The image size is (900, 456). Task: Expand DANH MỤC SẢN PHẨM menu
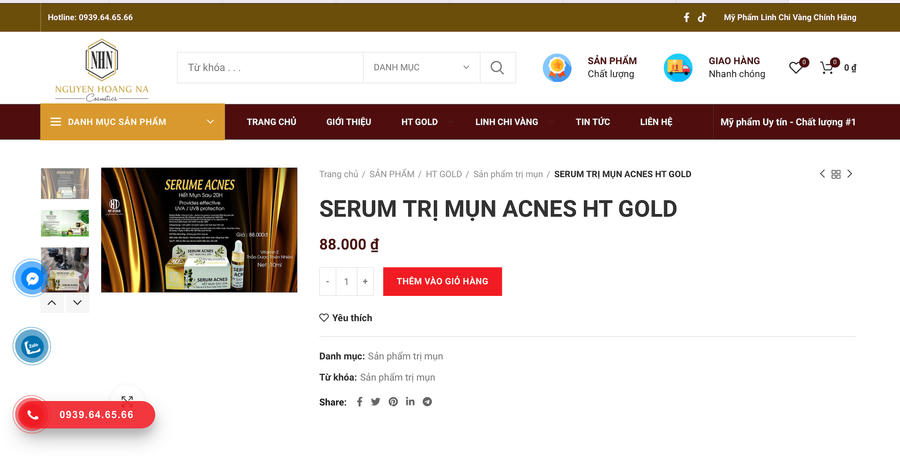click(133, 122)
